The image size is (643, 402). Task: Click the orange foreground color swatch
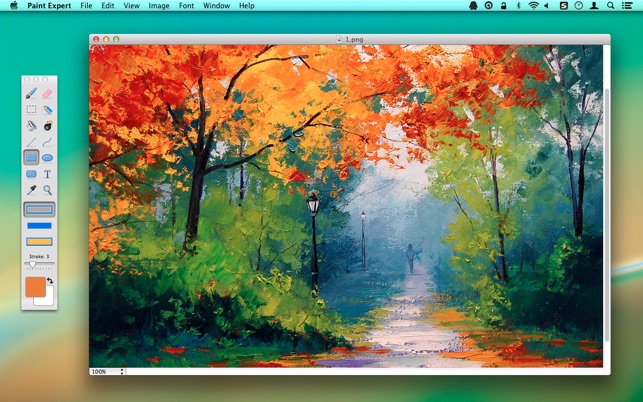[35, 287]
